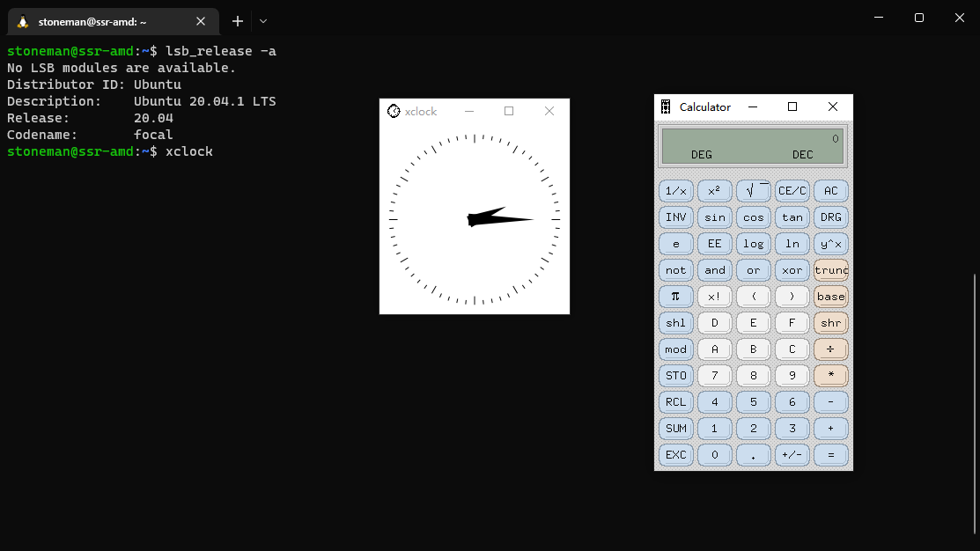Click the plus + calculator button

830,429
